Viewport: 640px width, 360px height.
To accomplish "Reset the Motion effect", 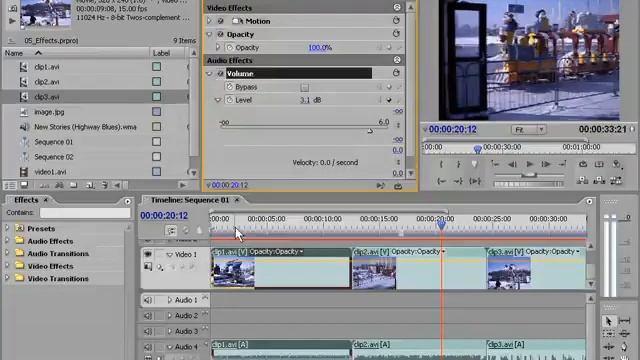I will click(396, 20).
